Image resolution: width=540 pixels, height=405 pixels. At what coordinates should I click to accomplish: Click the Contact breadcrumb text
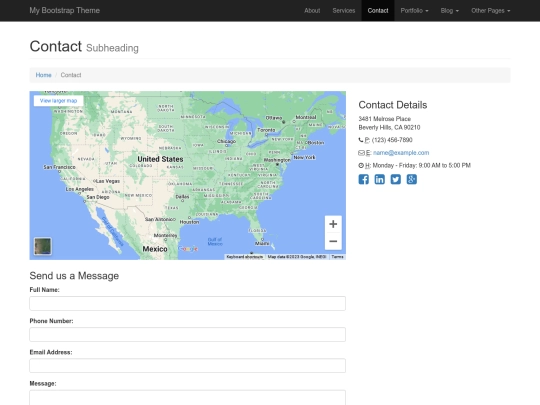pyautogui.click(x=71, y=75)
